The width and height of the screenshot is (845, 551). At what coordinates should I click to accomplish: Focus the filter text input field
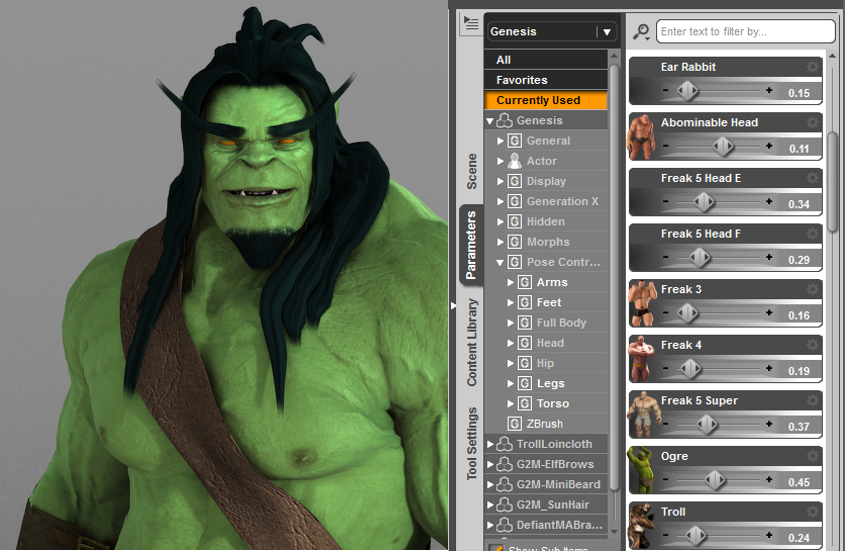coord(745,31)
